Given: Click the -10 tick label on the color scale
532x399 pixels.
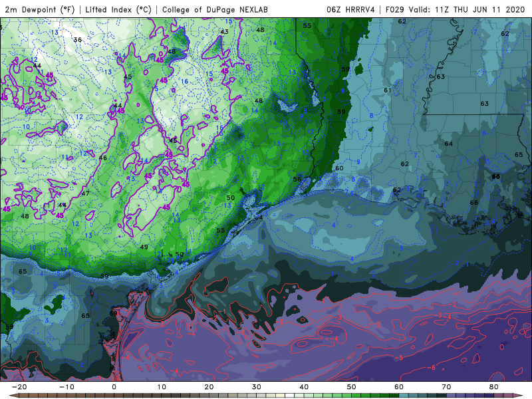Looking at the screenshot, I should pyautogui.click(x=66, y=387).
